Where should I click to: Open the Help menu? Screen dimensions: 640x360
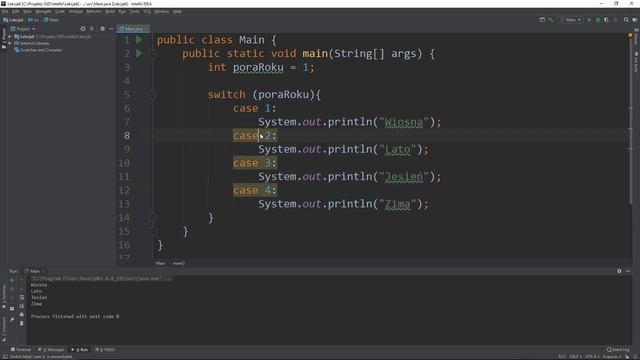(x=177, y=11)
